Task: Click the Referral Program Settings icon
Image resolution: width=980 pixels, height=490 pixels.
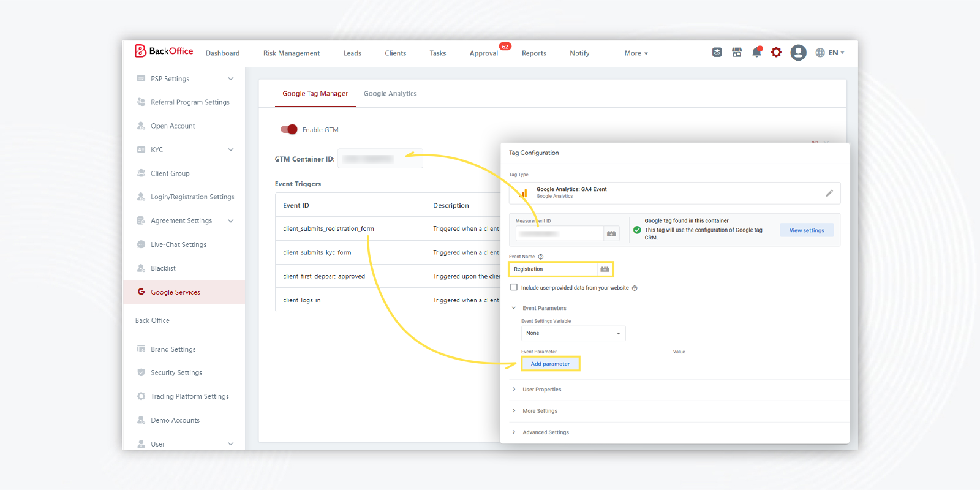Action: [141, 102]
